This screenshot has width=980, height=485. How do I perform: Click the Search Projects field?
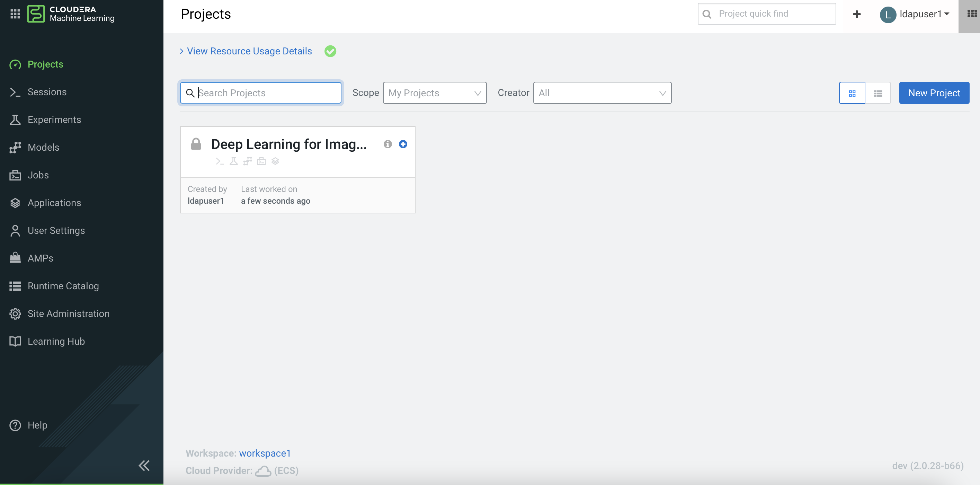pyautogui.click(x=266, y=93)
